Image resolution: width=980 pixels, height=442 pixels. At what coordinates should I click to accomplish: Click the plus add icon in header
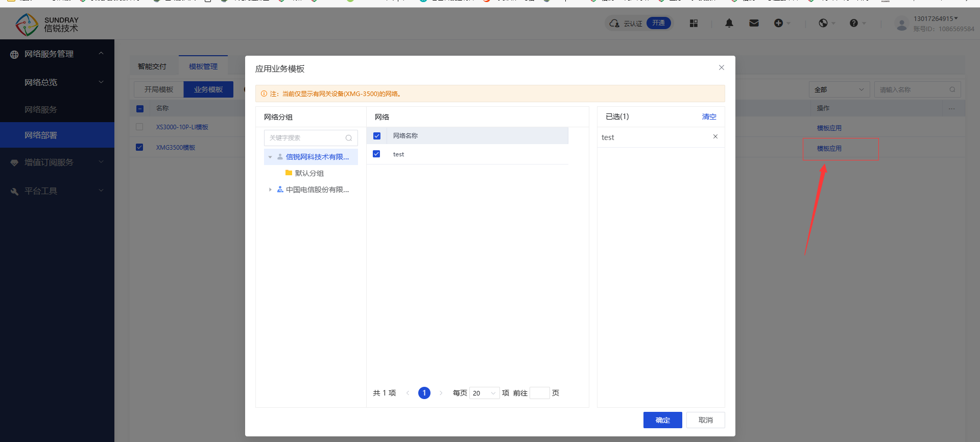(778, 23)
